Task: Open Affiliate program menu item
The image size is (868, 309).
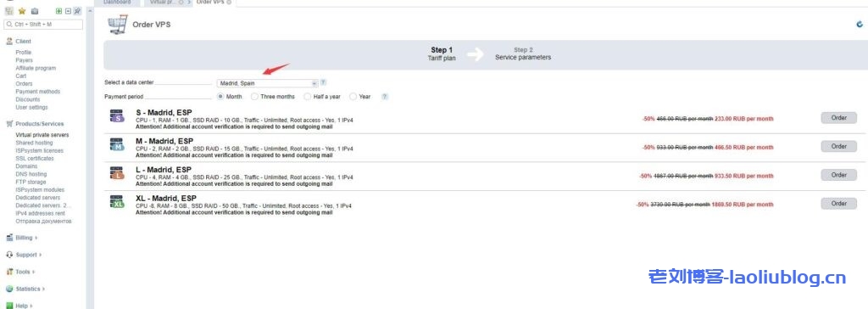Action: 36,68
